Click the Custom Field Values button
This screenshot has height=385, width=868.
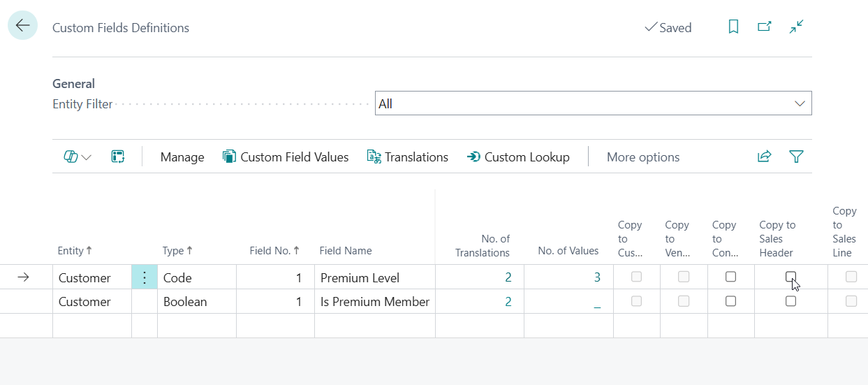286,157
